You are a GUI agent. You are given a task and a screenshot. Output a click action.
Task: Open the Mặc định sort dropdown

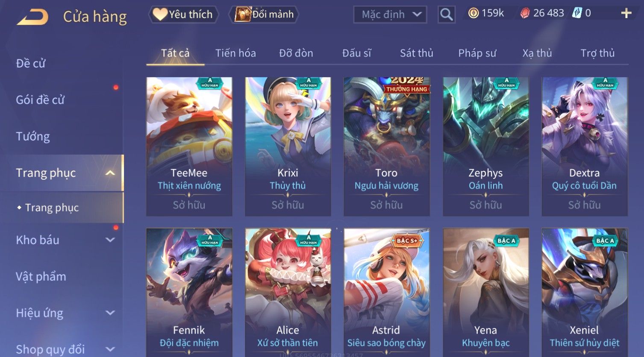390,15
